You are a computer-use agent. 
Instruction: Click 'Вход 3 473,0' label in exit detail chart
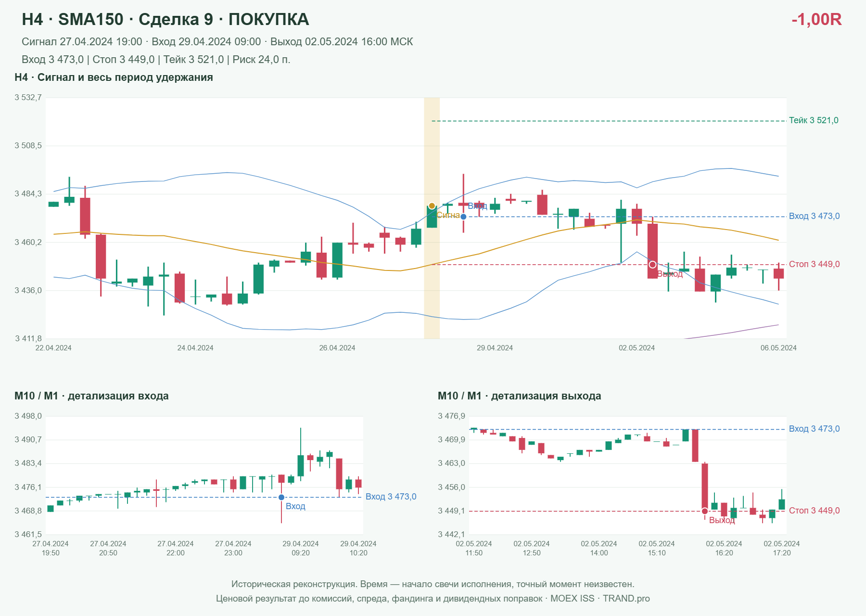[x=815, y=429]
